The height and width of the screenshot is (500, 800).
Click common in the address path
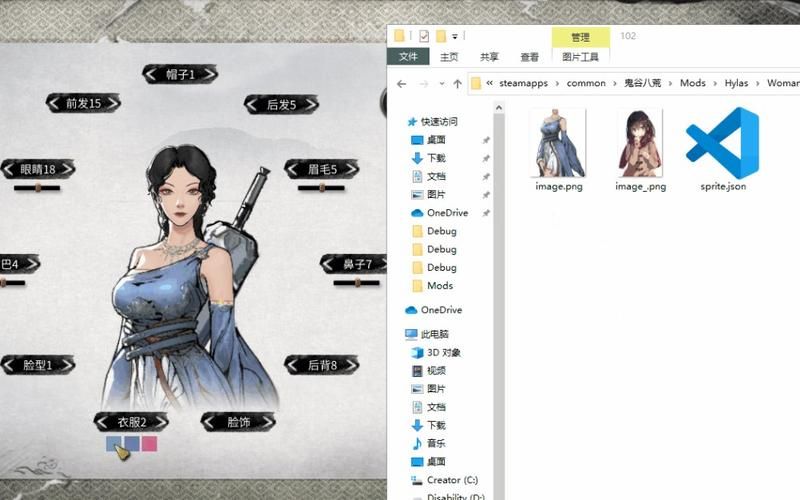coord(586,83)
